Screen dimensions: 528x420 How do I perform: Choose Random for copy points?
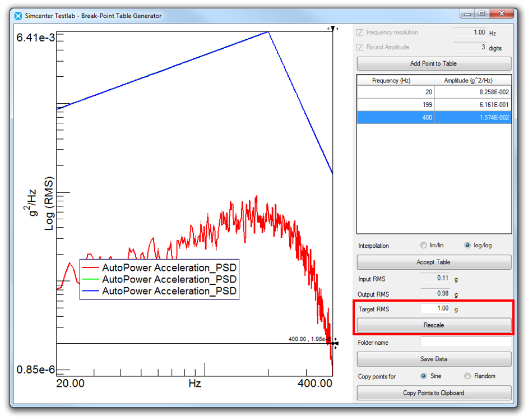coord(467,376)
